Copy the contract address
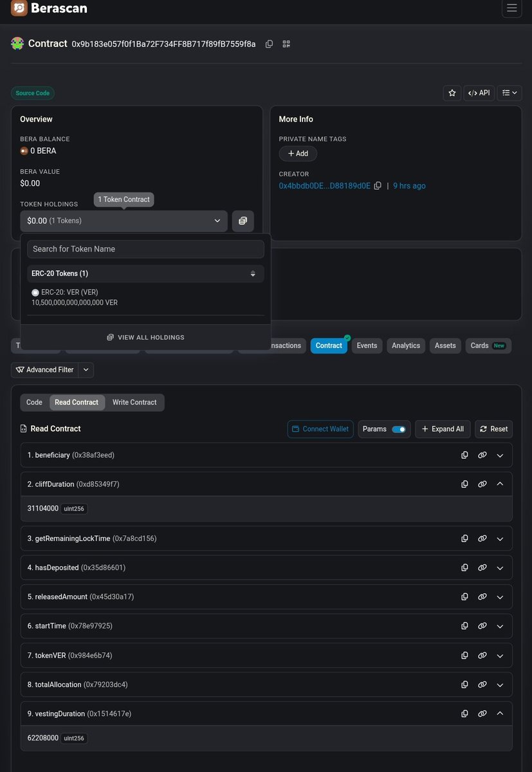This screenshot has height=772, width=532. (269, 44)
